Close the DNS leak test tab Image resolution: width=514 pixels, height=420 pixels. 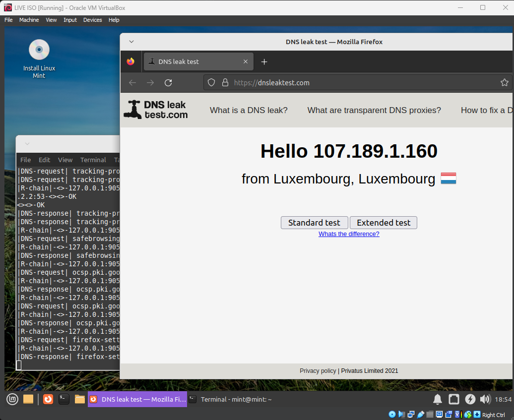tap(246, 61)
